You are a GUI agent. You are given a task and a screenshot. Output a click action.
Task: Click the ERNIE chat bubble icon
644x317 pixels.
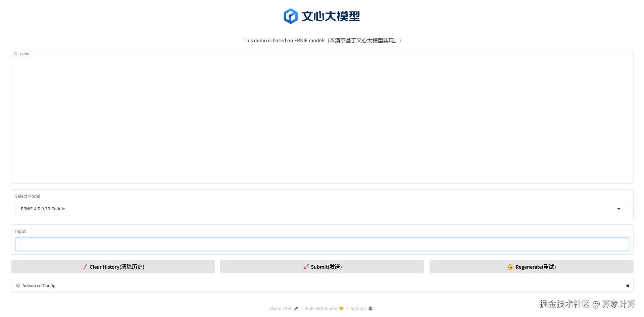(16, 54)
